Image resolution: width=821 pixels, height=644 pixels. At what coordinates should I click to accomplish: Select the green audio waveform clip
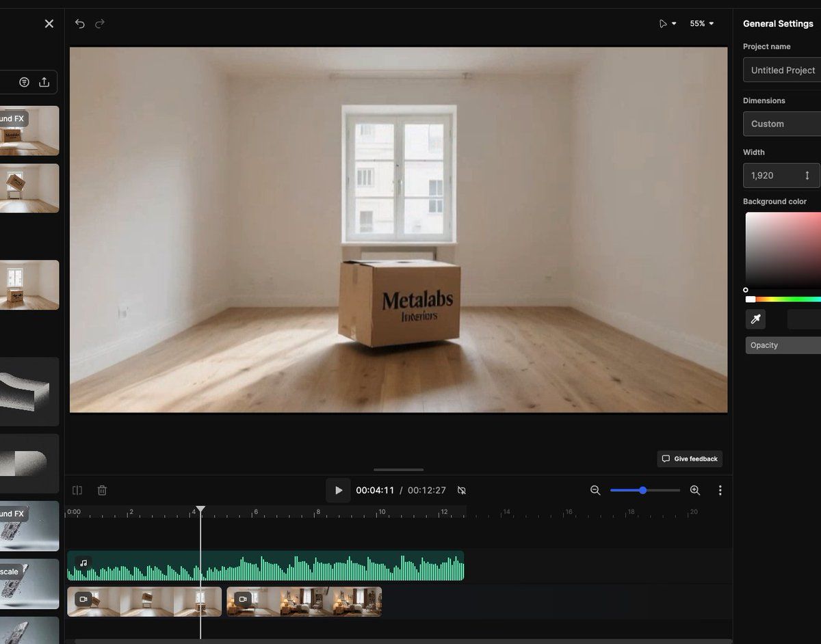[265, 566]
